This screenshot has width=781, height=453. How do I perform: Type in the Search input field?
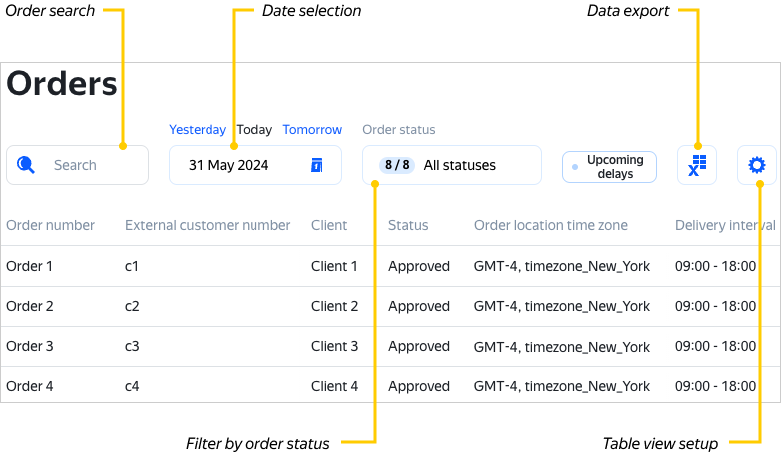[x=90, y=165]
